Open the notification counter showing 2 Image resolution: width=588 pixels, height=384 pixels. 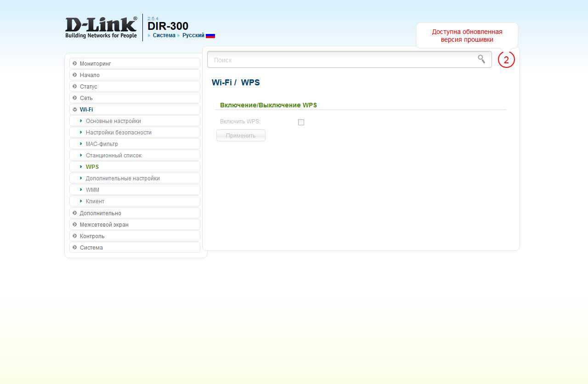[x=506, y=60]
